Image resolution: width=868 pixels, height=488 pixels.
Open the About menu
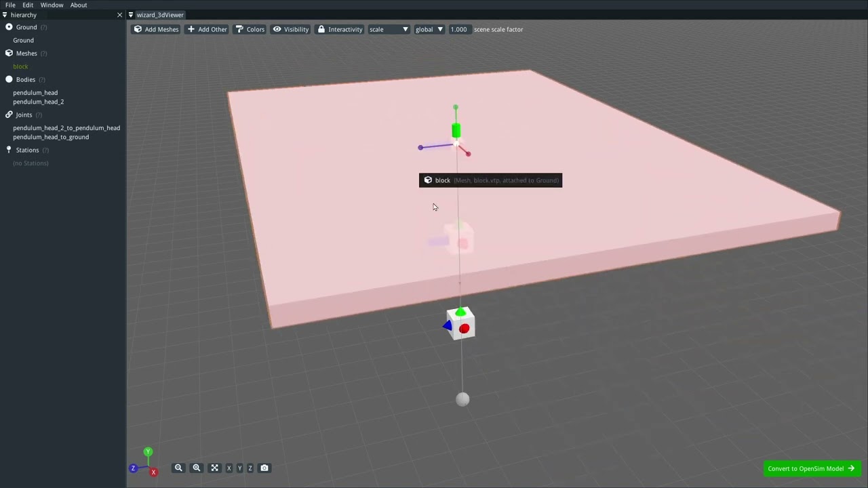79,5
